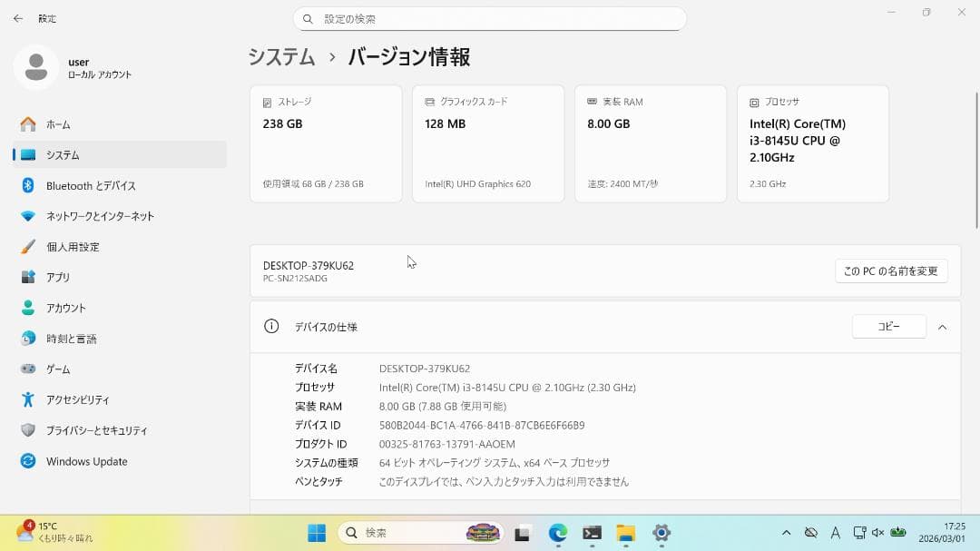The width and height of the screenshot is (980, 551).
Task: Open the display/network tray icon
Action: [x=859, y=533]
